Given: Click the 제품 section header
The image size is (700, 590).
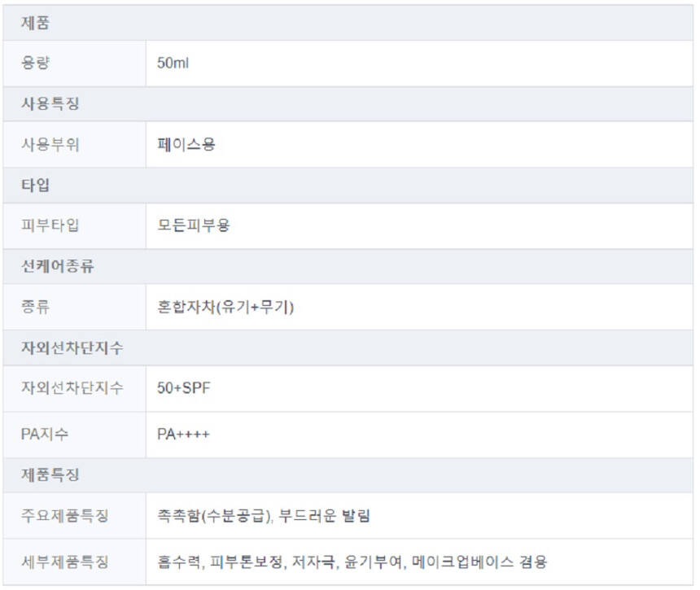Looking at the screenshot, I should click(35, 24).
